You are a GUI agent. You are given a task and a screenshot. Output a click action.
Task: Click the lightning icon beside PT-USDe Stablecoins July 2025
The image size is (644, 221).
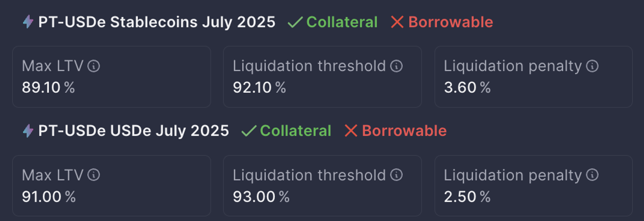coord(28,22)
